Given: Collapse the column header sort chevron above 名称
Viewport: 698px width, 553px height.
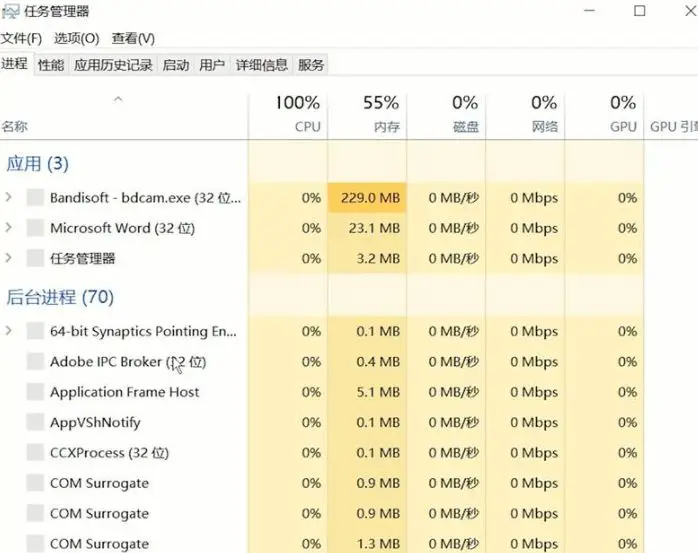Looking at the screenshot, I should (x=118, y=98).
